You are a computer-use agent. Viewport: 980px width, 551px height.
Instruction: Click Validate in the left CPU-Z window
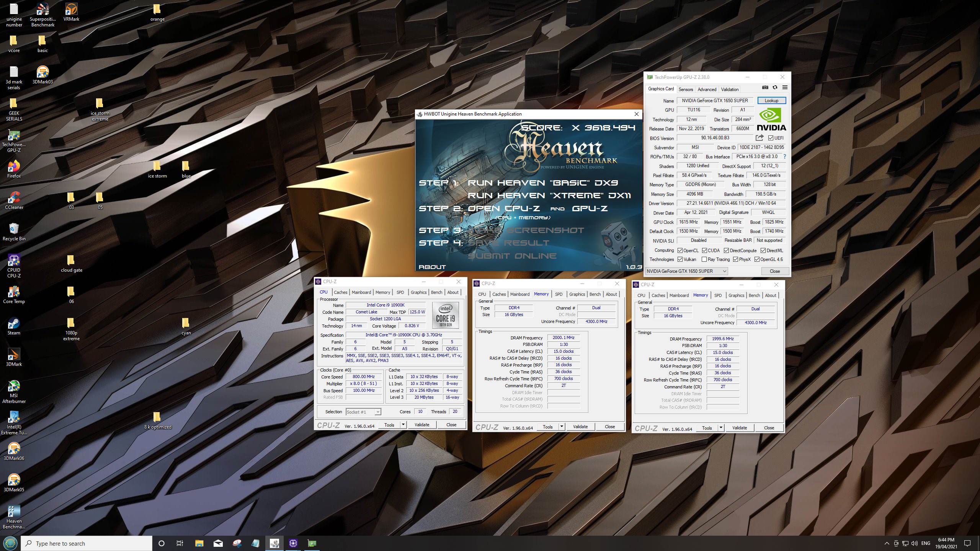tap(422, 425)
